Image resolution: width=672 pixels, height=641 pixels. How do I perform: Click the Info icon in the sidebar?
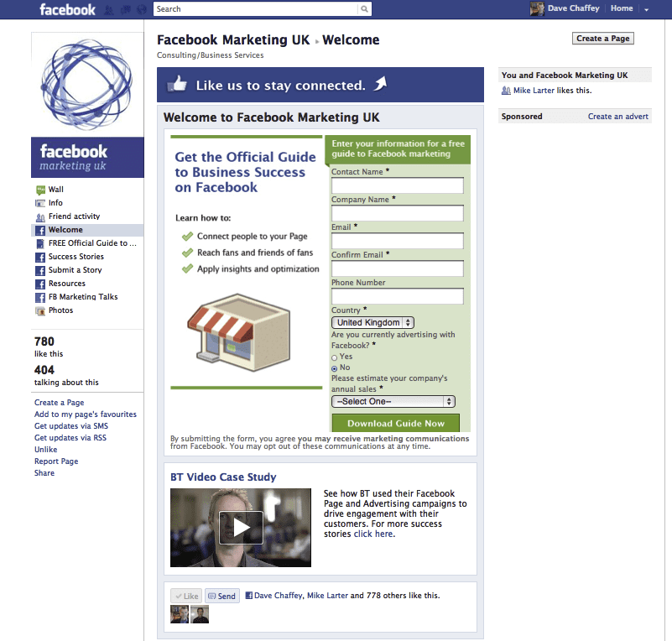(x=40, y=203)
